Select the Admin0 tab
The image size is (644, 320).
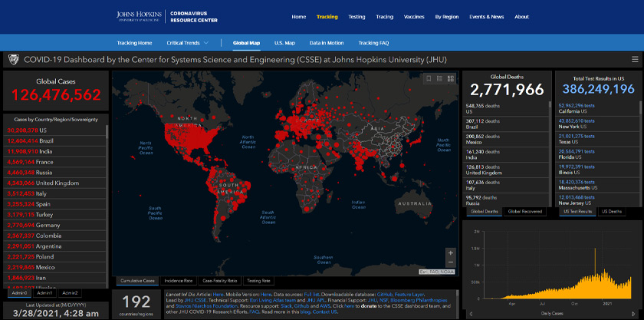[x=19, y=293]
